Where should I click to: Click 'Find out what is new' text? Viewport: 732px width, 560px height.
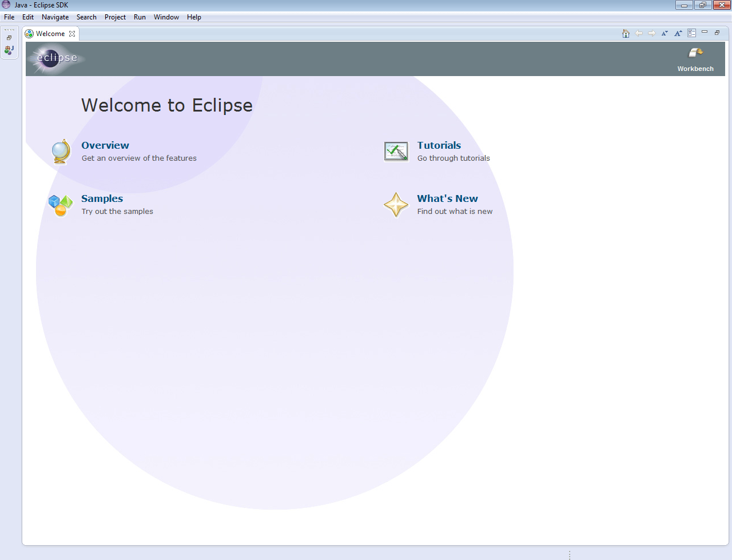(x=455, y=212)
